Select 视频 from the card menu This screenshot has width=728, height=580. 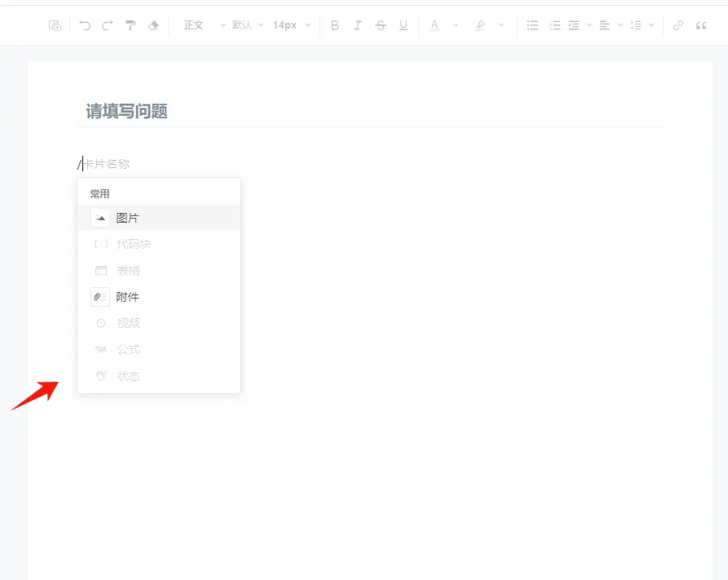click(x=159, y=323)
